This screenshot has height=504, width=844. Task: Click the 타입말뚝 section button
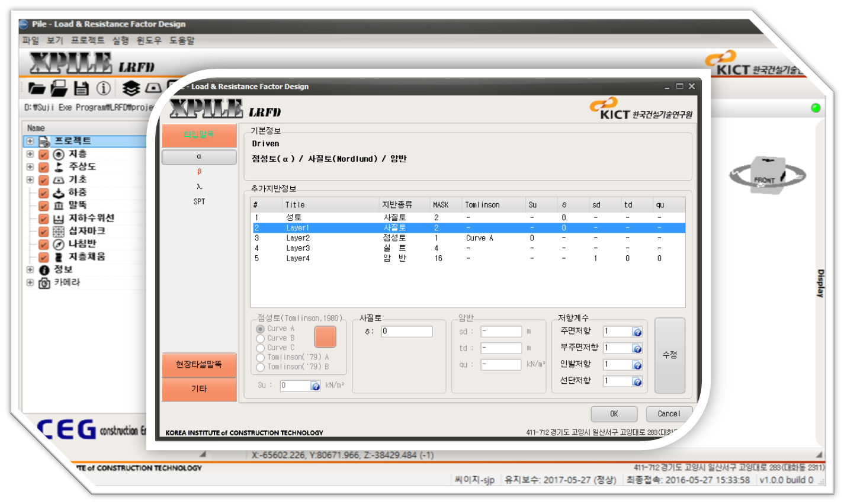[199, 136]
